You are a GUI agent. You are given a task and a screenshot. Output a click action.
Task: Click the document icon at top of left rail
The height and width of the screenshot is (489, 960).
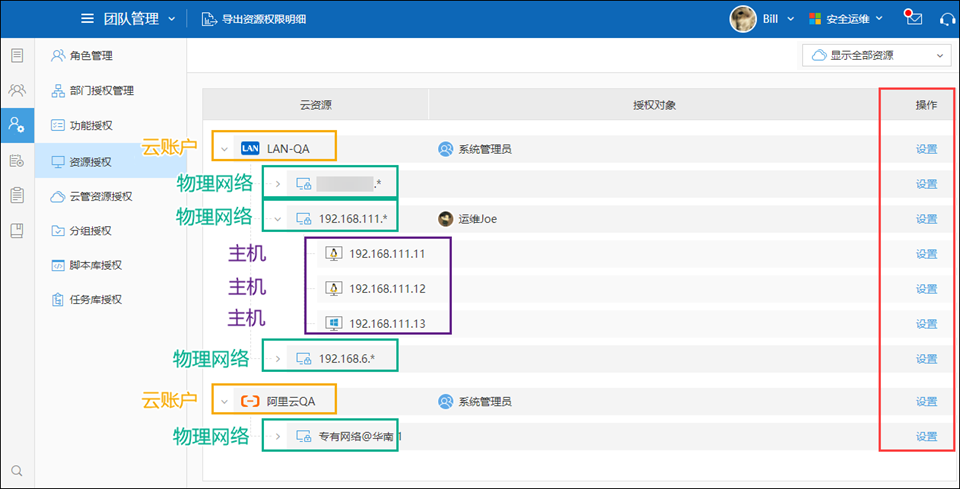point(16,55)
